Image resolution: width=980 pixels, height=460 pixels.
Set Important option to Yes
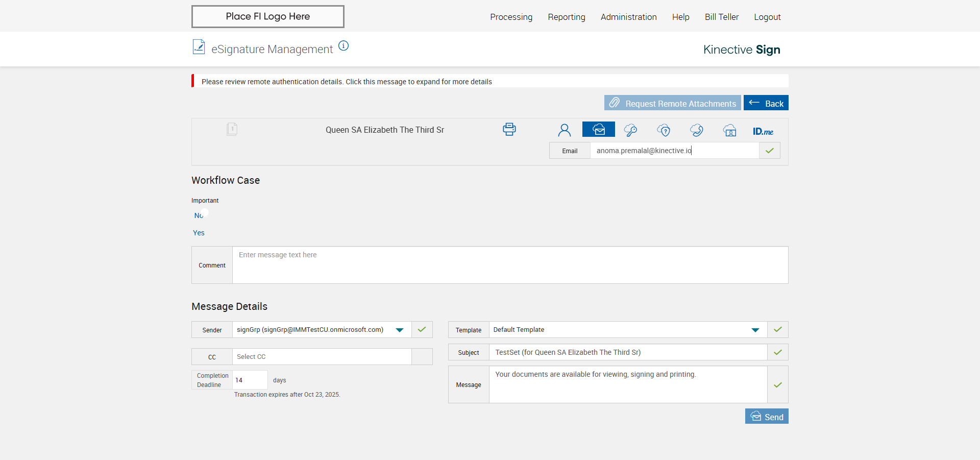click(x=199, y=233)
